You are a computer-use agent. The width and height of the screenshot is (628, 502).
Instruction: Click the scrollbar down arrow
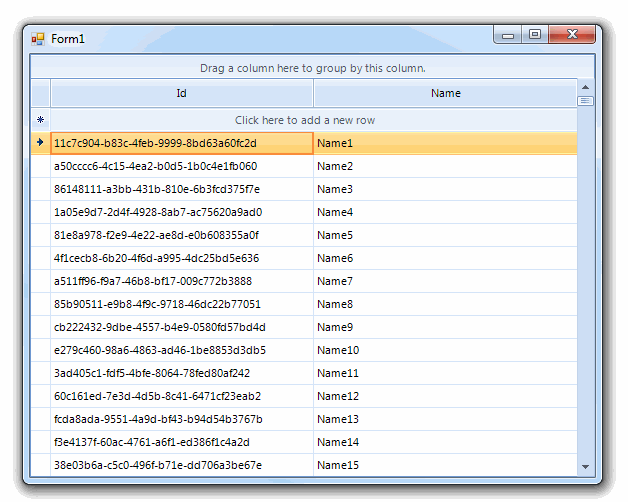pos(585,466)
